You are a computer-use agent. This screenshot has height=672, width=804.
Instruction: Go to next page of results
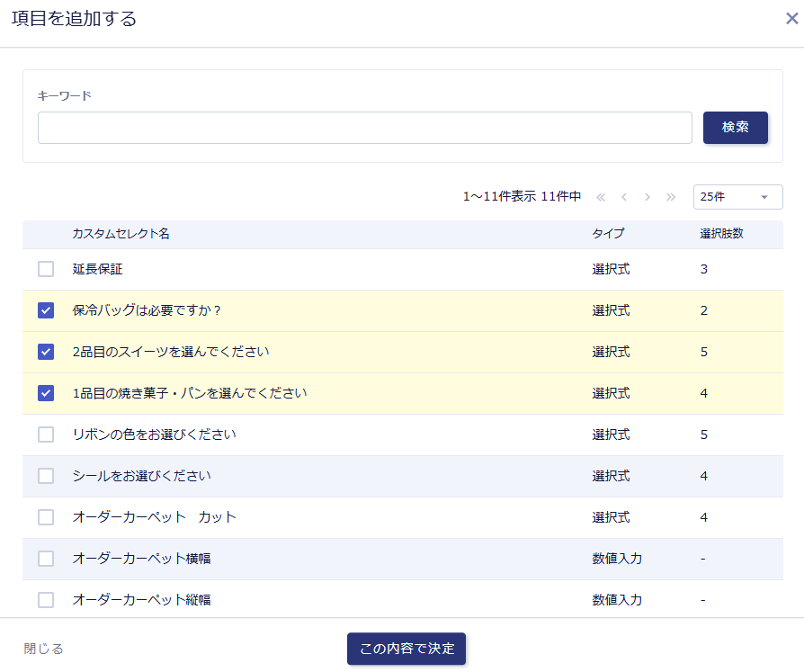pos(648,197)
